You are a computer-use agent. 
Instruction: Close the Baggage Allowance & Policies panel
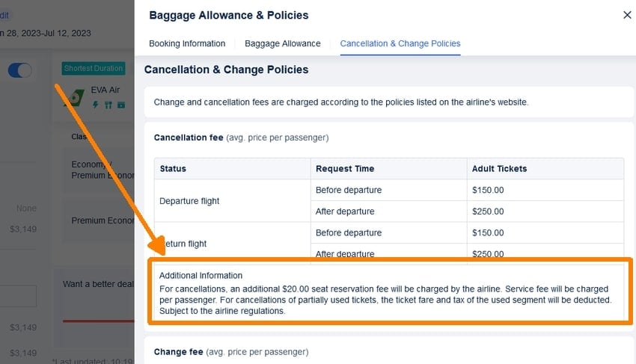627,15
